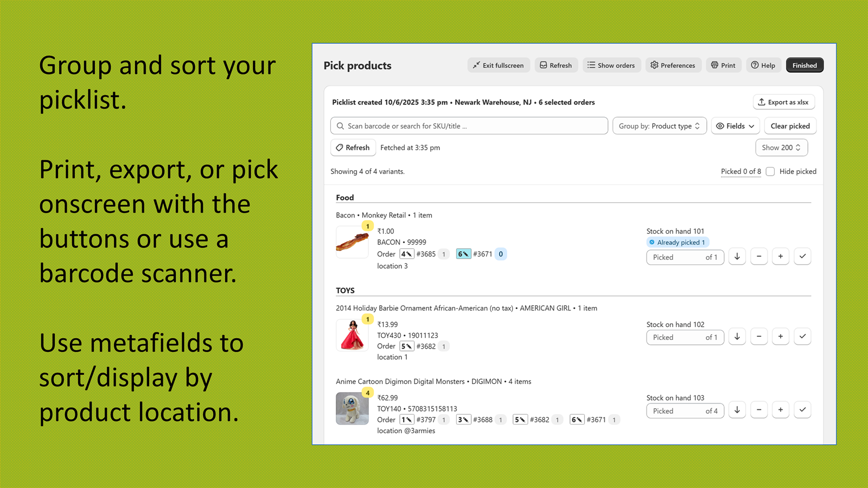Click the Digimon plush product thumbnail

(x=352, y=408)
